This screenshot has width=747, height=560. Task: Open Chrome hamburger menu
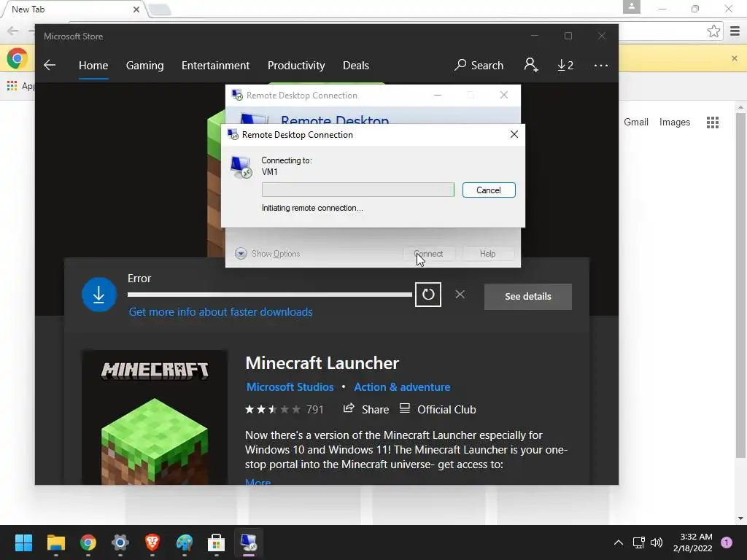[735, 31]
